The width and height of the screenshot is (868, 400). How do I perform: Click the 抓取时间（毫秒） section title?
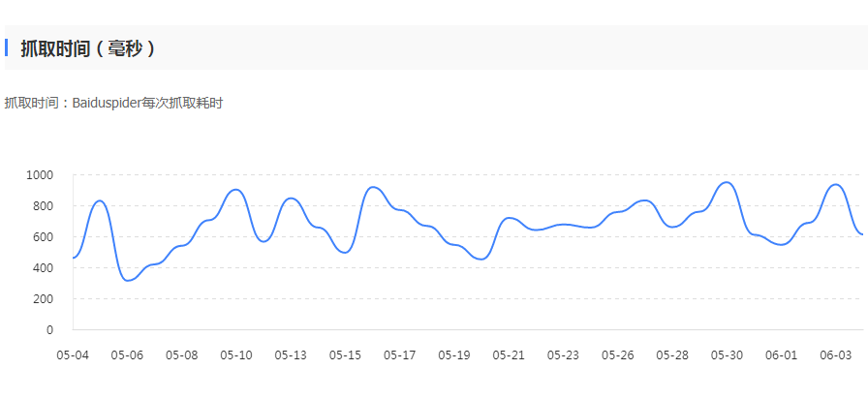[x=88, y=48]
